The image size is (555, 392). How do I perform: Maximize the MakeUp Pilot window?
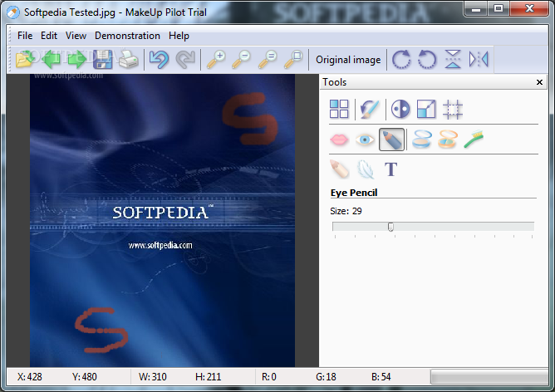click(x=499, y=9)
